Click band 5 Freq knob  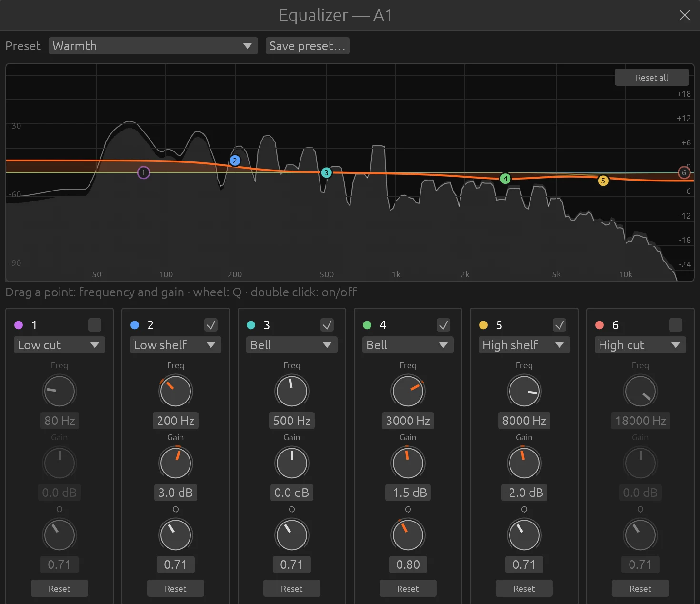point(524,391)
